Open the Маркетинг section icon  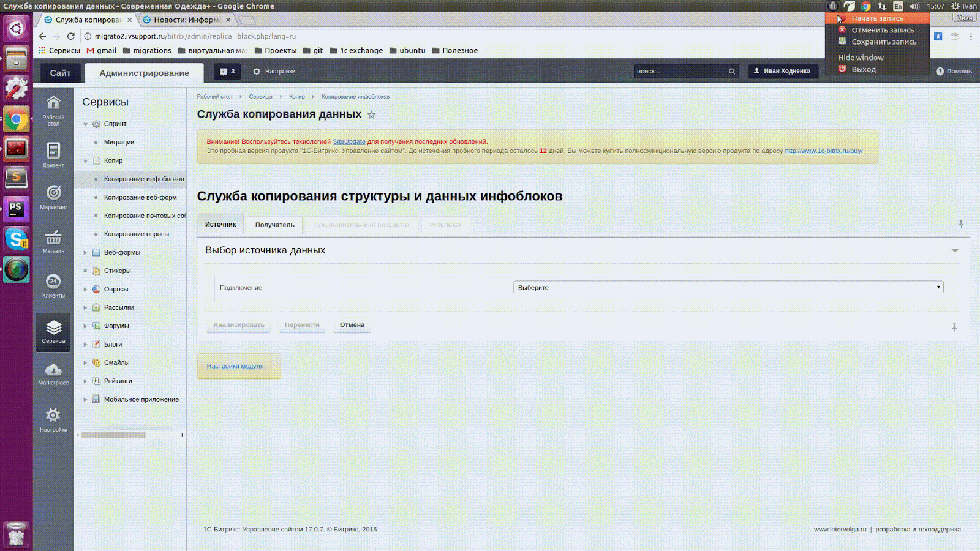[53, 193]
